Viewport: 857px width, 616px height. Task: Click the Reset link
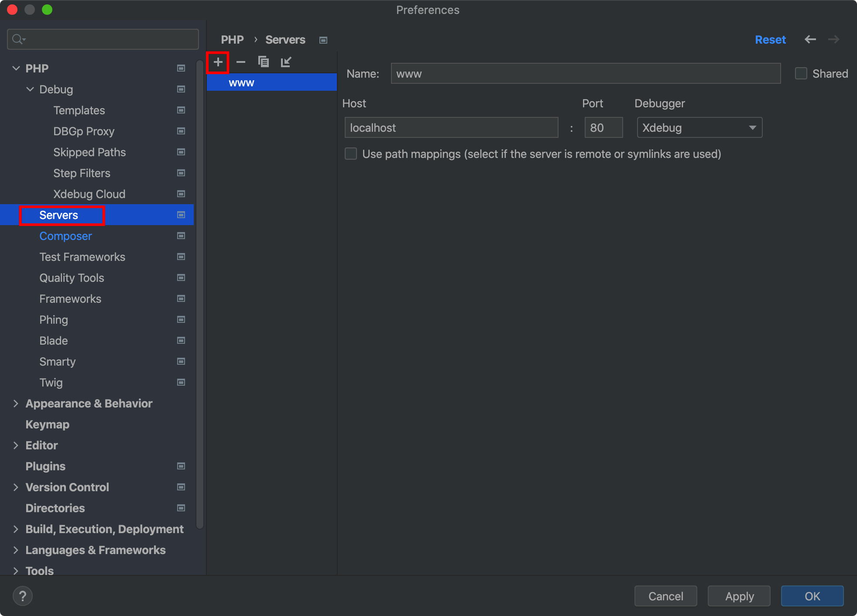click(x=770, y=40)
